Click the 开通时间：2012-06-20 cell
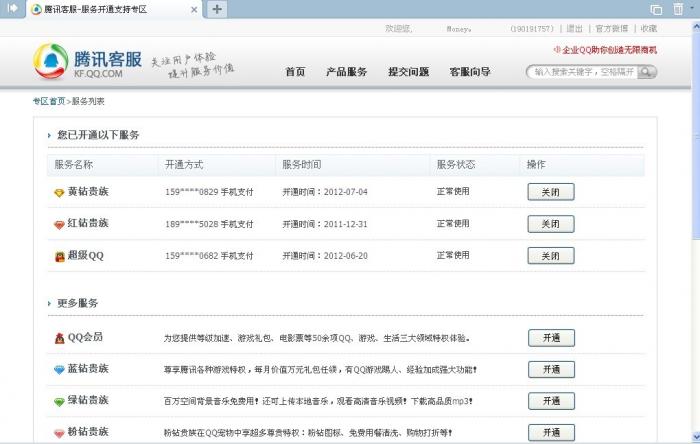Viewport: 700px width, 444px height. click(325, 256)
